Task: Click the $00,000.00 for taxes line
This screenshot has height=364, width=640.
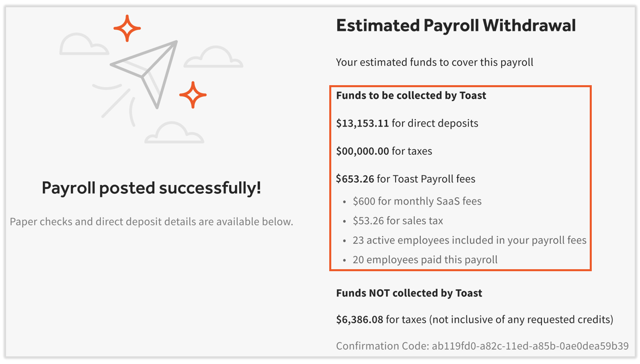Action: tap(384, 151)
